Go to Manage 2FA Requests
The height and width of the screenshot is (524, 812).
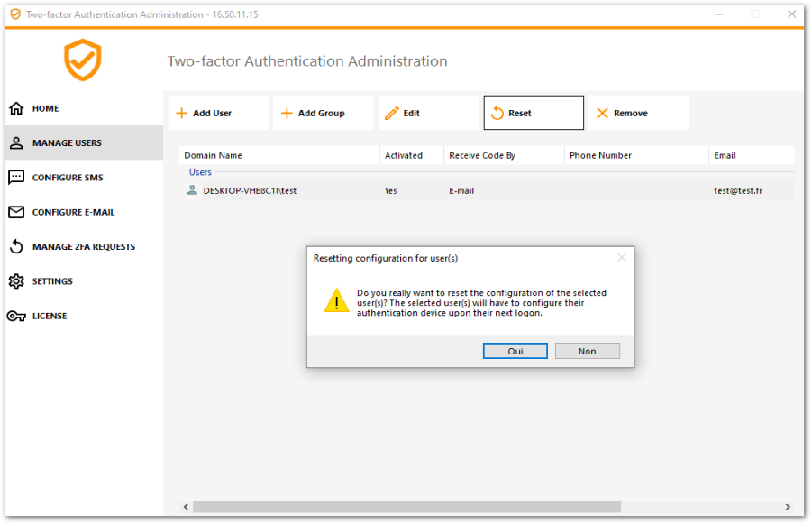[x=83, y=246]
